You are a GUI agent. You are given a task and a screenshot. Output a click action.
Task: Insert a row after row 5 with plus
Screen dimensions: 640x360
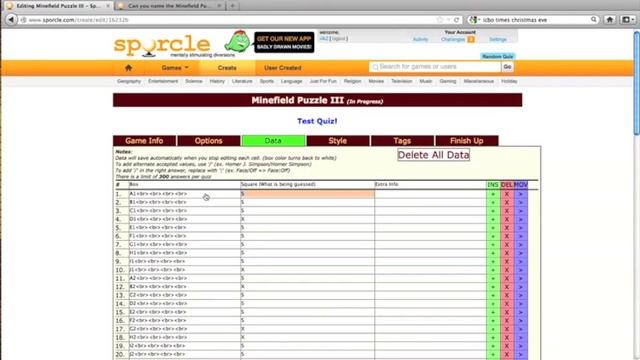click(493, 228)
